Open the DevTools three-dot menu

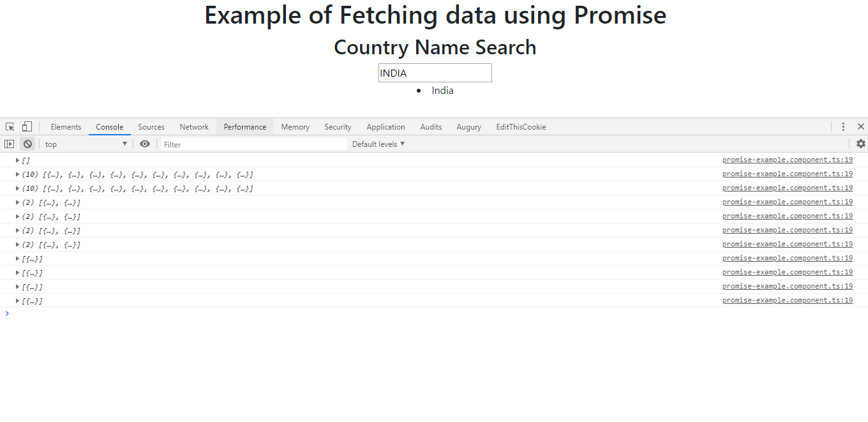click(x=843, y=127)
